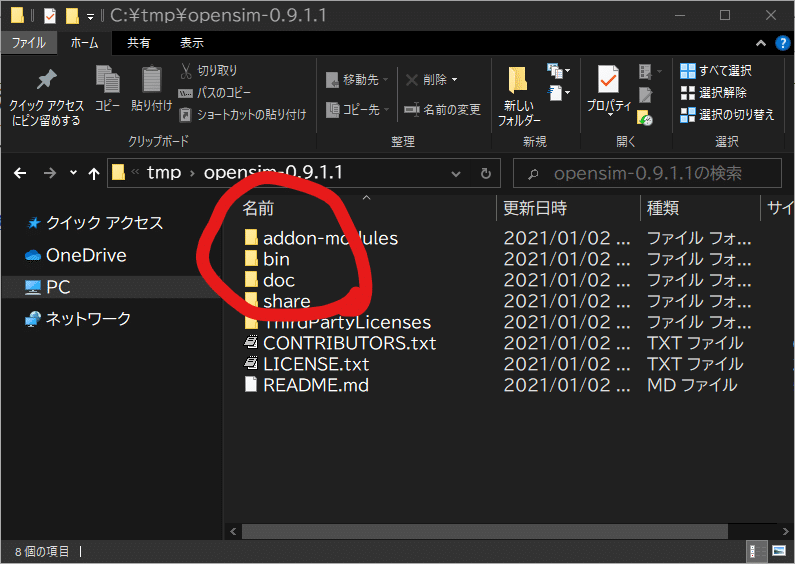
Task: Click the horizontal scrollbar thumb
Action: point(485,532)
